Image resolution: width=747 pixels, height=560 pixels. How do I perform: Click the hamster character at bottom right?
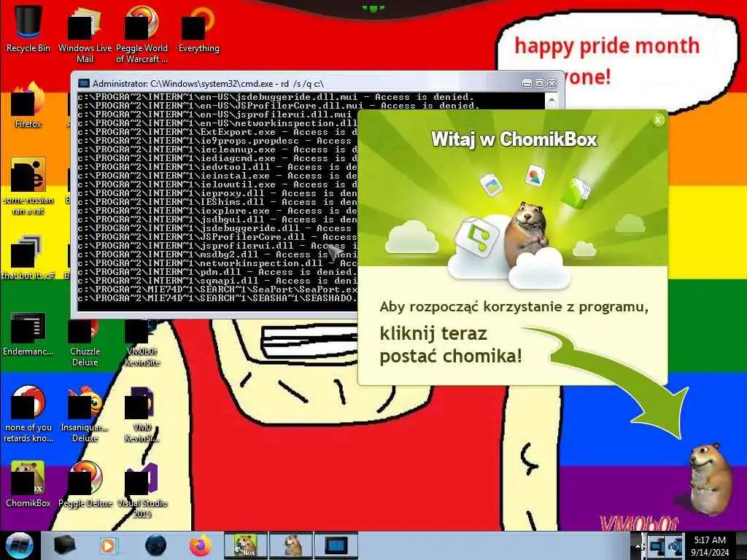(x=709, y=478)
